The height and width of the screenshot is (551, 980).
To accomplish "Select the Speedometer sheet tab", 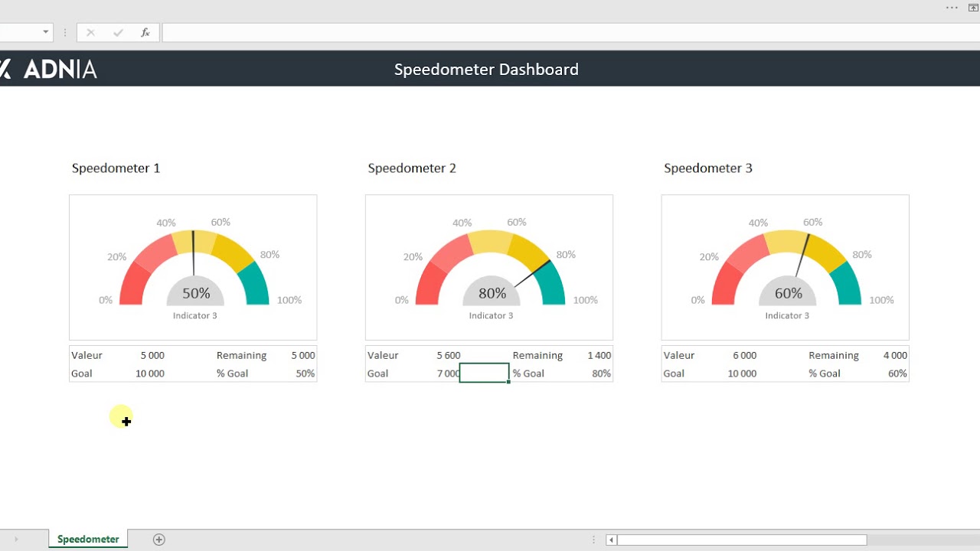I will click(88, 540).
